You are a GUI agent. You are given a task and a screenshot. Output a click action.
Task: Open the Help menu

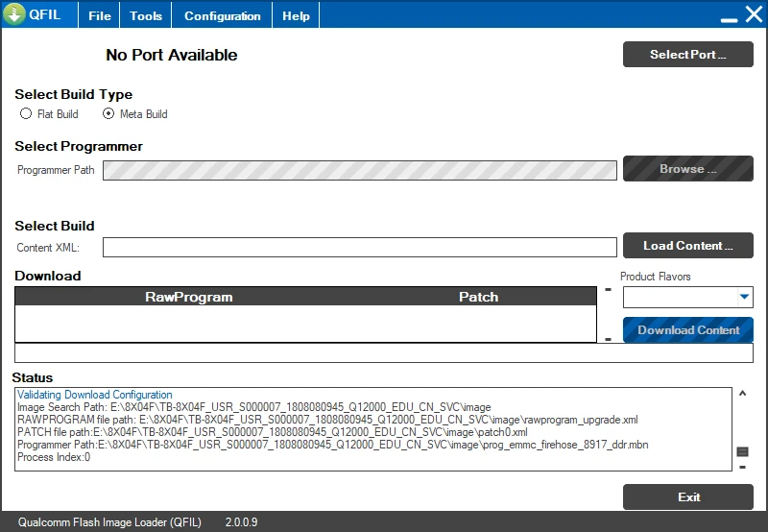[296, 16]
